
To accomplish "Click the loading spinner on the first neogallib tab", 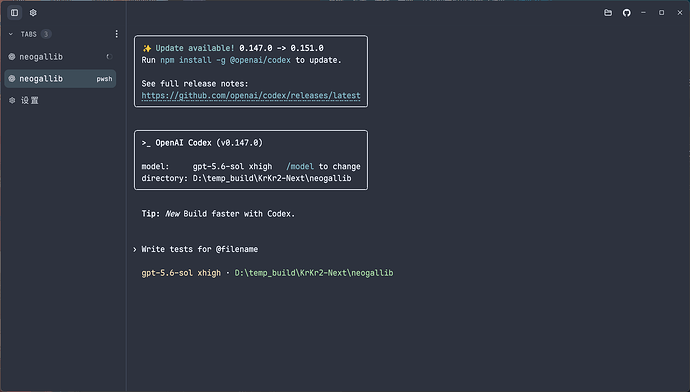I will [109, 57].
